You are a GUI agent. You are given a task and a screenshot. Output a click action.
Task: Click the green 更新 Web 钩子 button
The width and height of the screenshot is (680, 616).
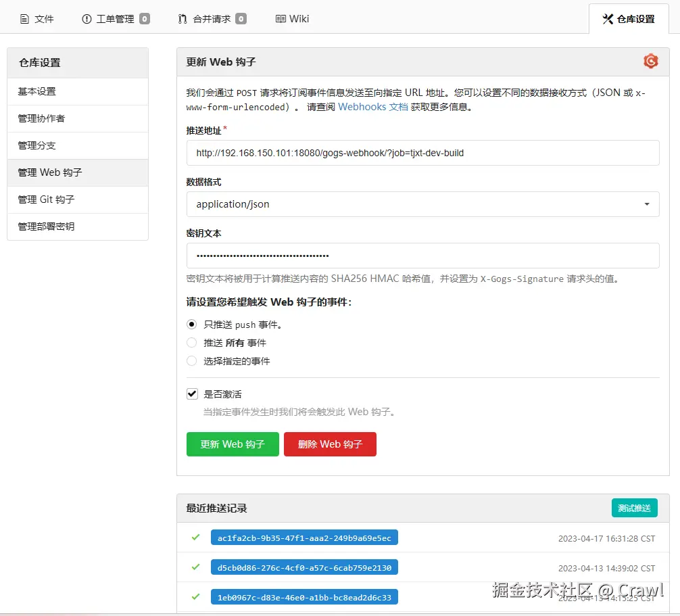coord(233,444)
